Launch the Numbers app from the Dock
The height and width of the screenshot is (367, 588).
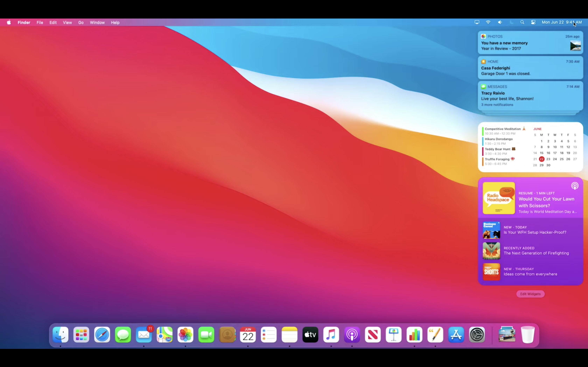(414, 335)
